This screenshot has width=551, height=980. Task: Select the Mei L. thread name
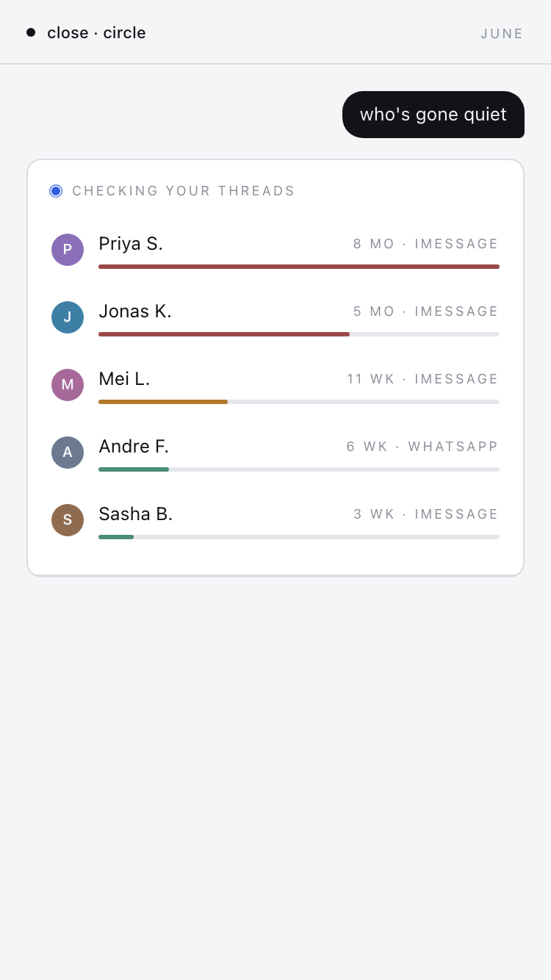124,379
